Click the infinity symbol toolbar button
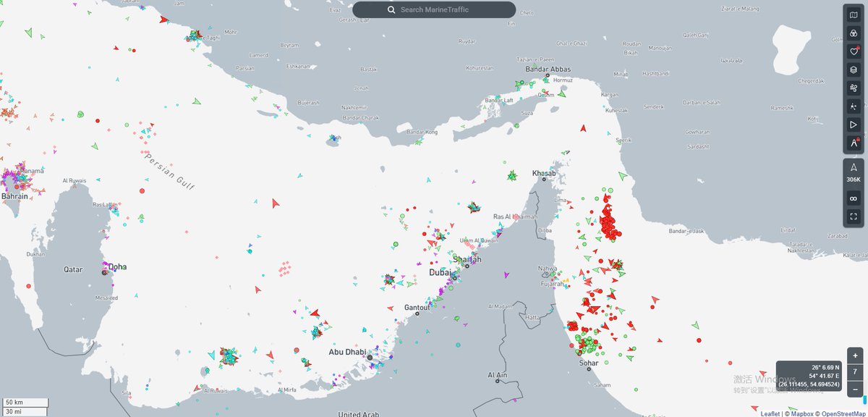Image resolution: width=868 pixels, height=417 pixels. 854,198
